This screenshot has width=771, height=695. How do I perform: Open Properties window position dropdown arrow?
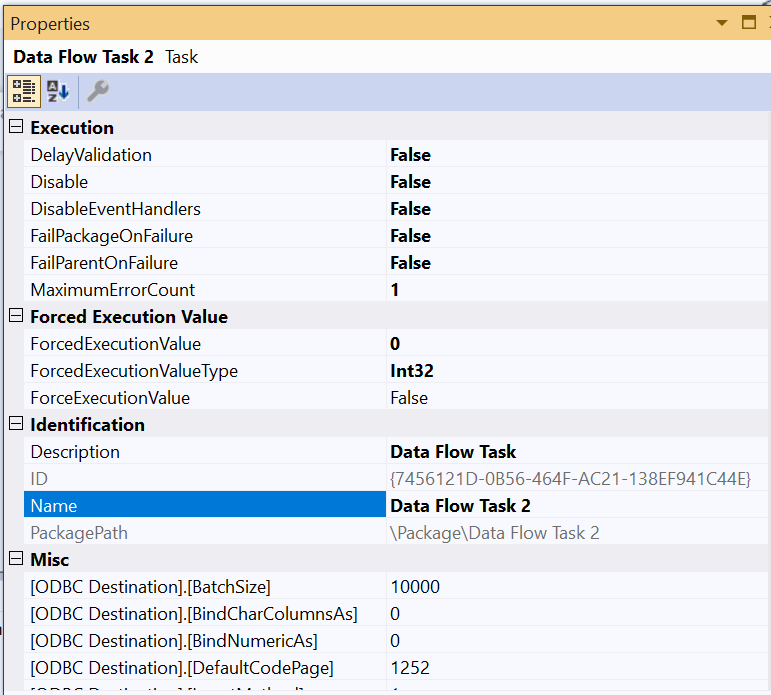point(722,23)
